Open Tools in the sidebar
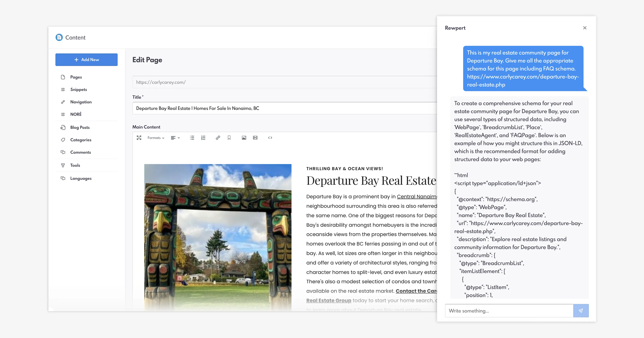 [75, 165]
